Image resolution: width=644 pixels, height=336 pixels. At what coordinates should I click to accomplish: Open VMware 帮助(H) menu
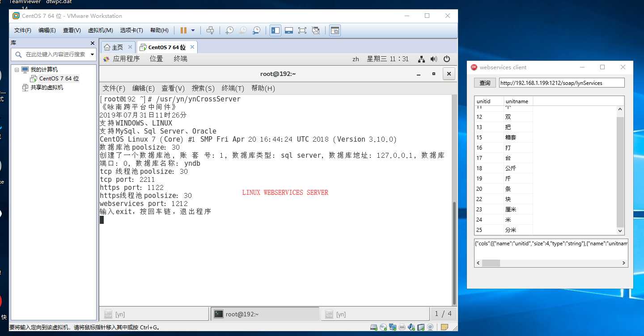[159, 30]
